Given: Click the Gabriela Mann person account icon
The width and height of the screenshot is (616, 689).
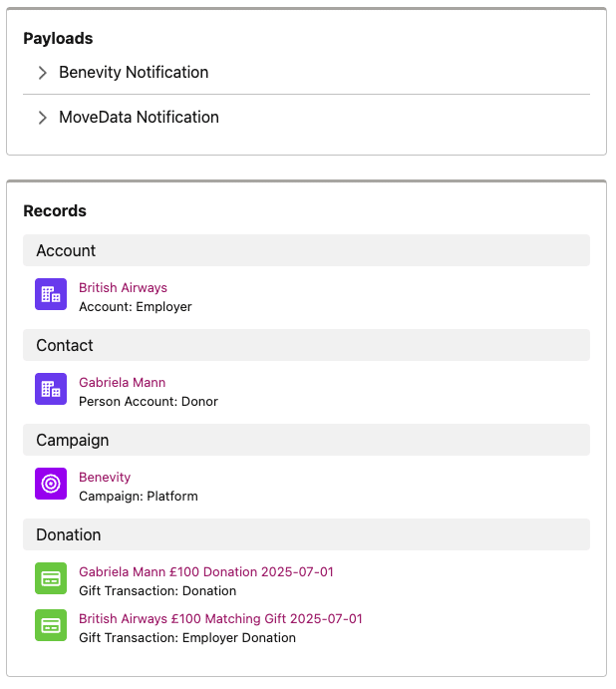Looking at the screenshot, I should tap(51, 389).
